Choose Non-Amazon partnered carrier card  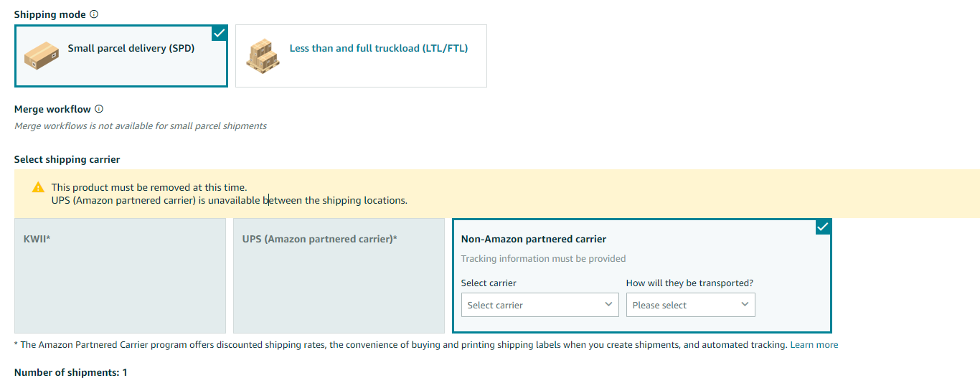(x=642, y=276)
